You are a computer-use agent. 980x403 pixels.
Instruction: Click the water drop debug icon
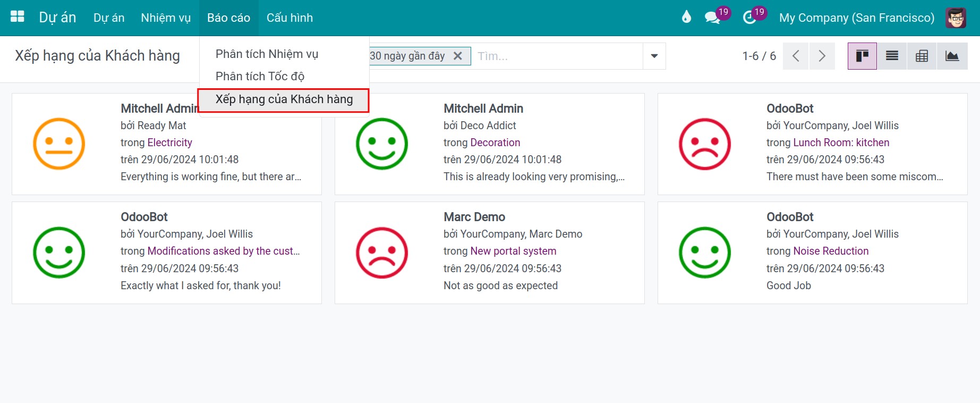pyautogui.click(x=686, y=17)
